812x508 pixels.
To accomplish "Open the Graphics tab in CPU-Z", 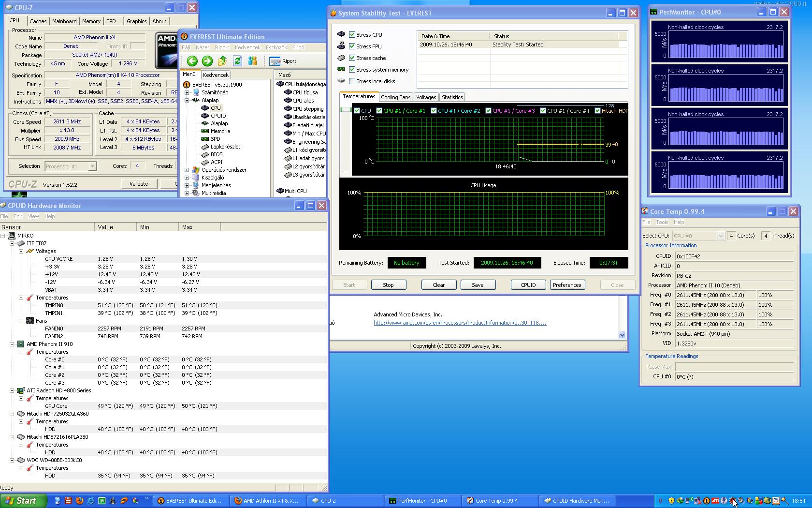I will pos(137,21).
